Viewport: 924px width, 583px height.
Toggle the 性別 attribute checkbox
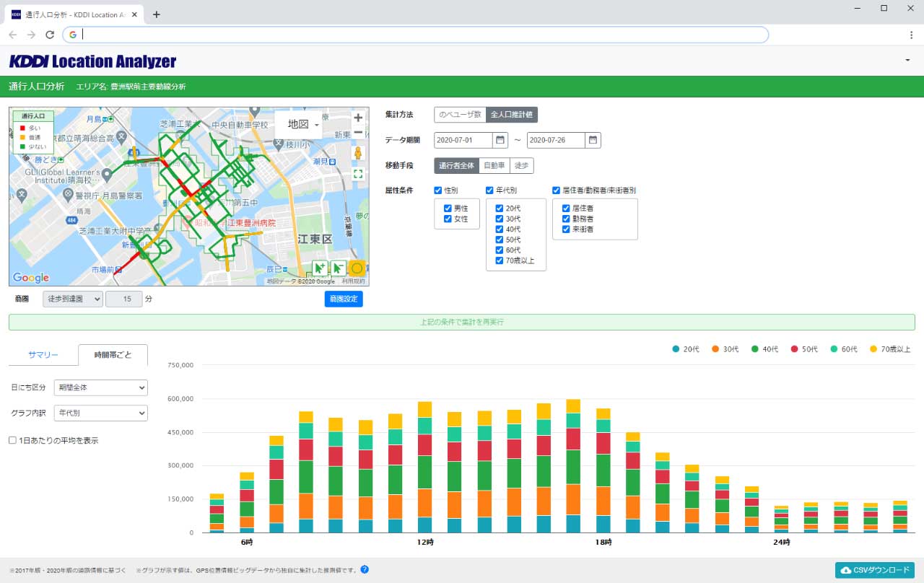click(x=438, y=190)
